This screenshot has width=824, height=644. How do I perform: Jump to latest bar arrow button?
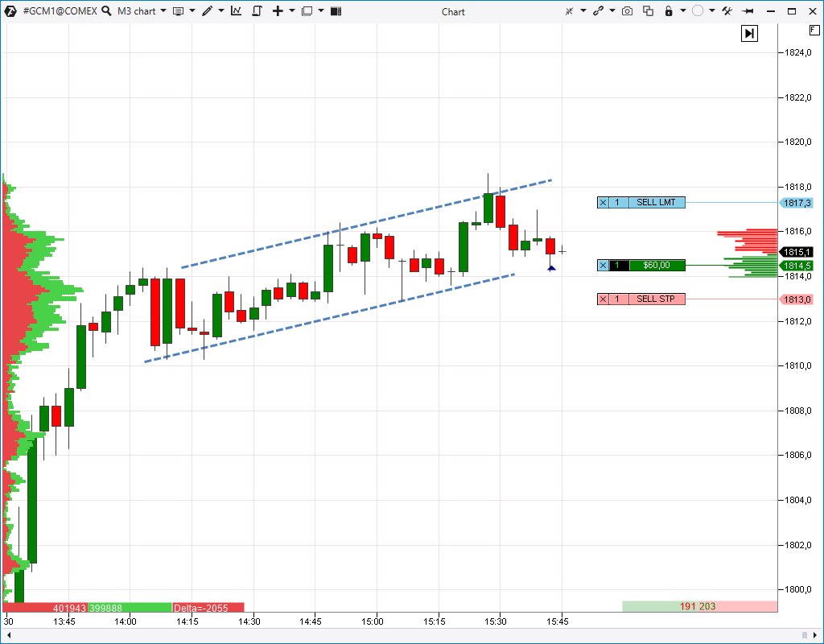tap(749, 34)
